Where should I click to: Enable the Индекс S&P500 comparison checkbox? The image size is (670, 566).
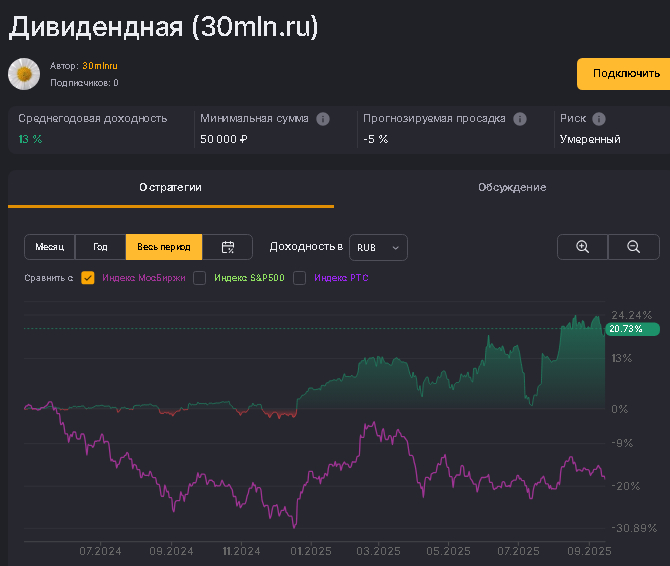click(x=200, y=278)
